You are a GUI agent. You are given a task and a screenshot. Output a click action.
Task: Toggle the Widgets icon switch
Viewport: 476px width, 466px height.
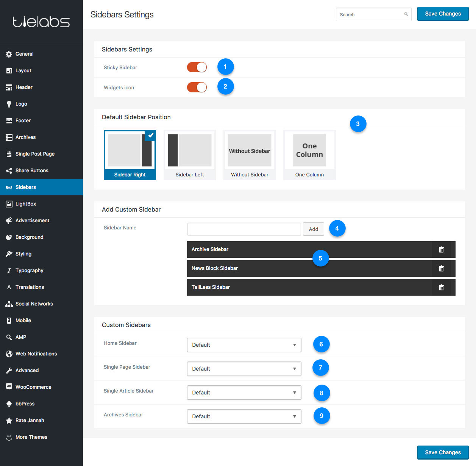point(197,87)
